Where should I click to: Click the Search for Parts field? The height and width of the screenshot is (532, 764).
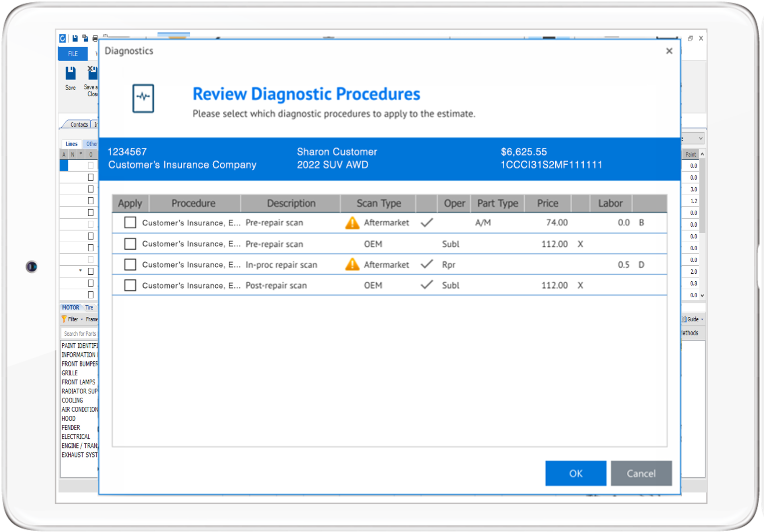(79, 333)
